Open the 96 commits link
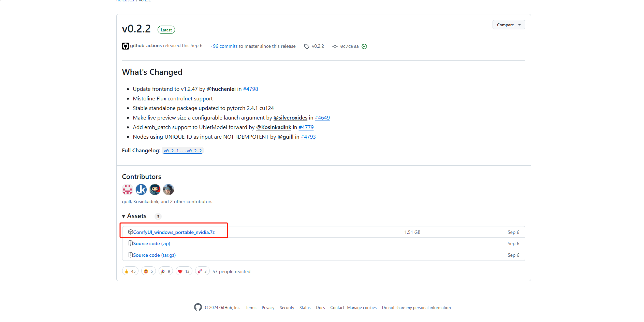The image size is (644, 322). point(225,46)
